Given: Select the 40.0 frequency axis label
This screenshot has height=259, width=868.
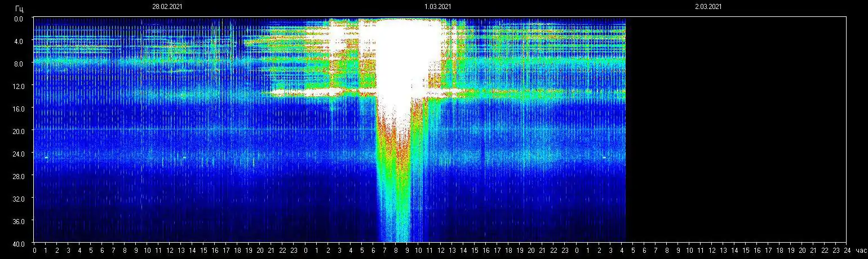Looking at the screenshot, I should point(18,243).
